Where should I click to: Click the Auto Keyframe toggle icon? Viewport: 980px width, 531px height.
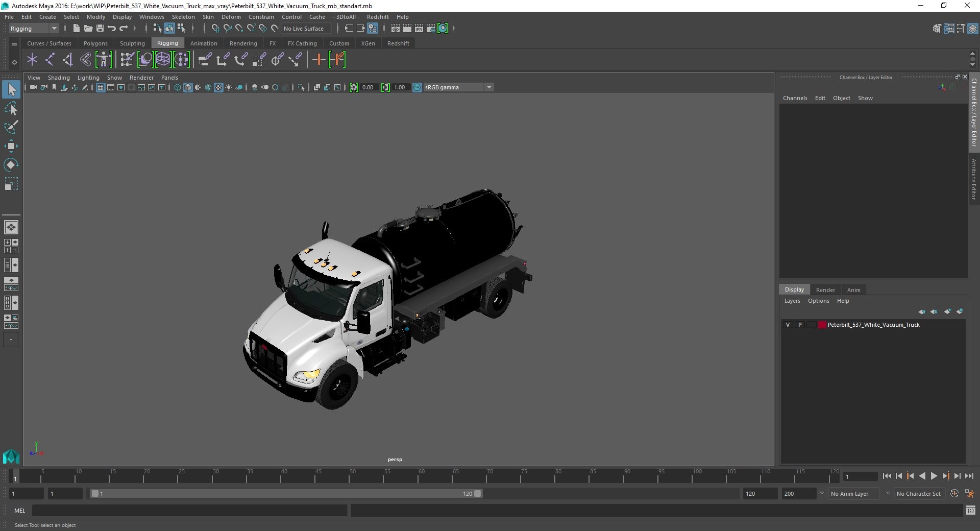(954, 494)
